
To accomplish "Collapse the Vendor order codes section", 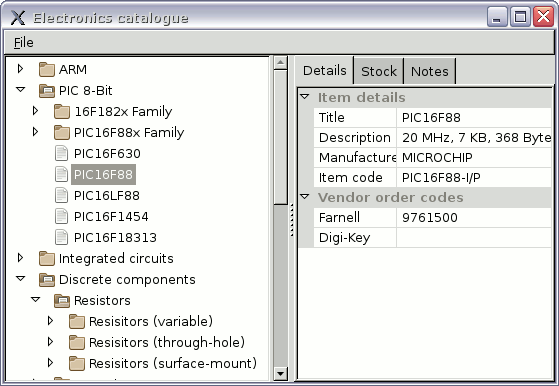I will point(305,196).
